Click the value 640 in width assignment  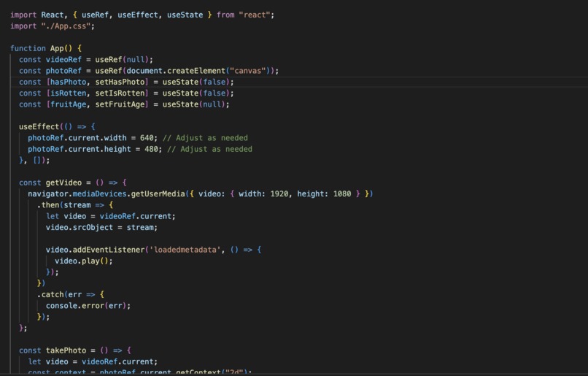coord(147,138)
